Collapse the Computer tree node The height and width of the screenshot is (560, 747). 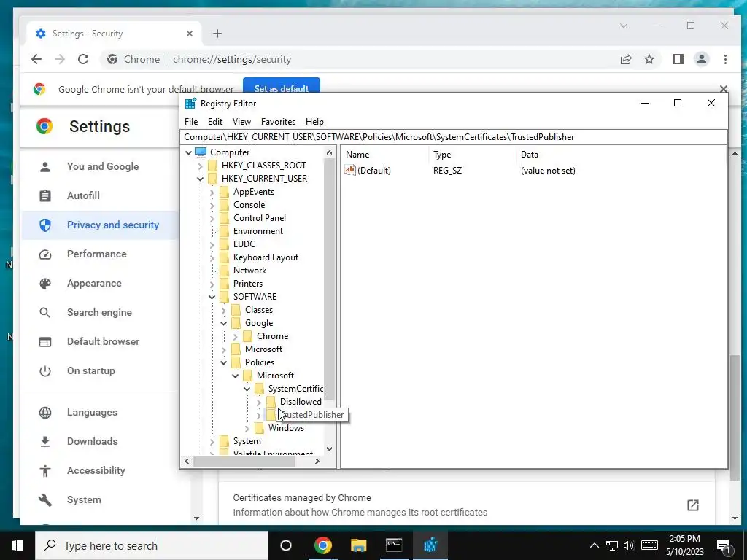pos(189,152)
